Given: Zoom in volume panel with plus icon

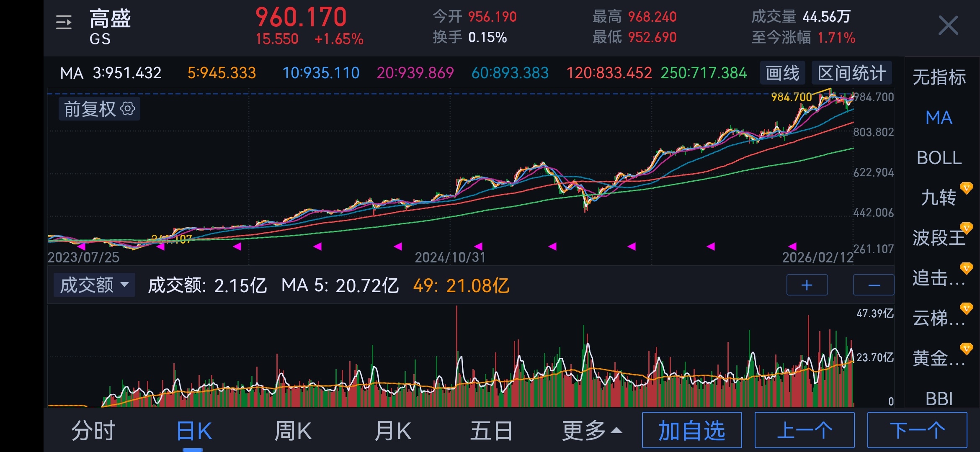Looking at the screenshot, I should coord(806,284).
